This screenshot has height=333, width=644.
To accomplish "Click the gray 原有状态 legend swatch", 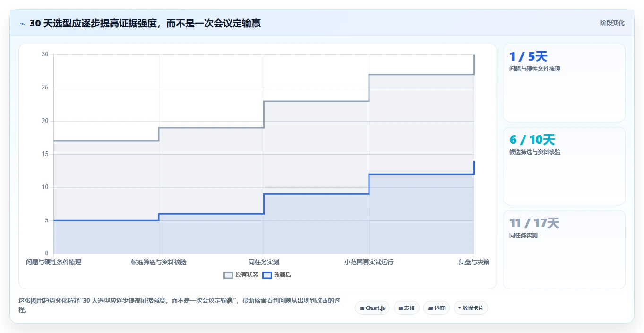I will (229, 275).
